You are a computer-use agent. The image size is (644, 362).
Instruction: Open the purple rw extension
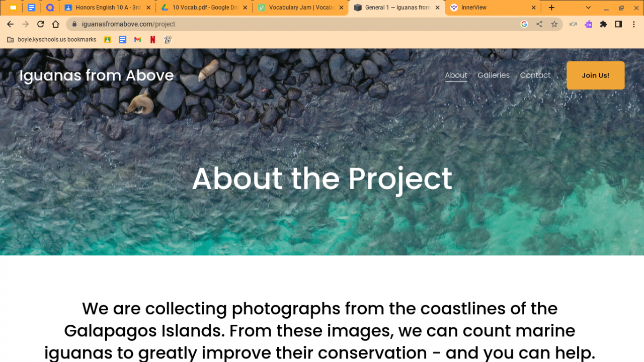point(588,24)
